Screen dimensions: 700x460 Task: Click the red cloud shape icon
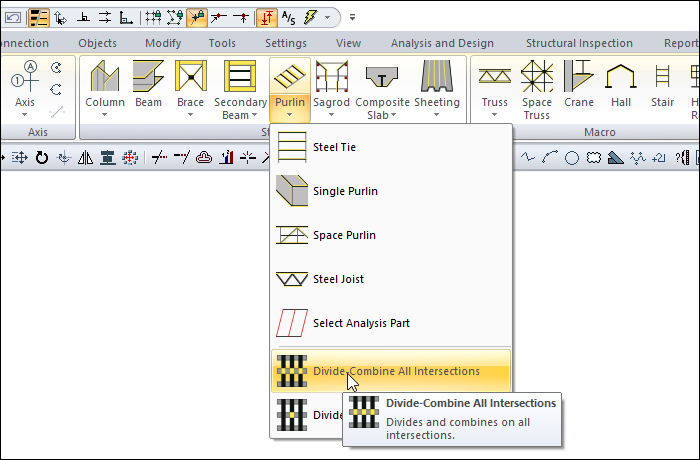(204, 158)
